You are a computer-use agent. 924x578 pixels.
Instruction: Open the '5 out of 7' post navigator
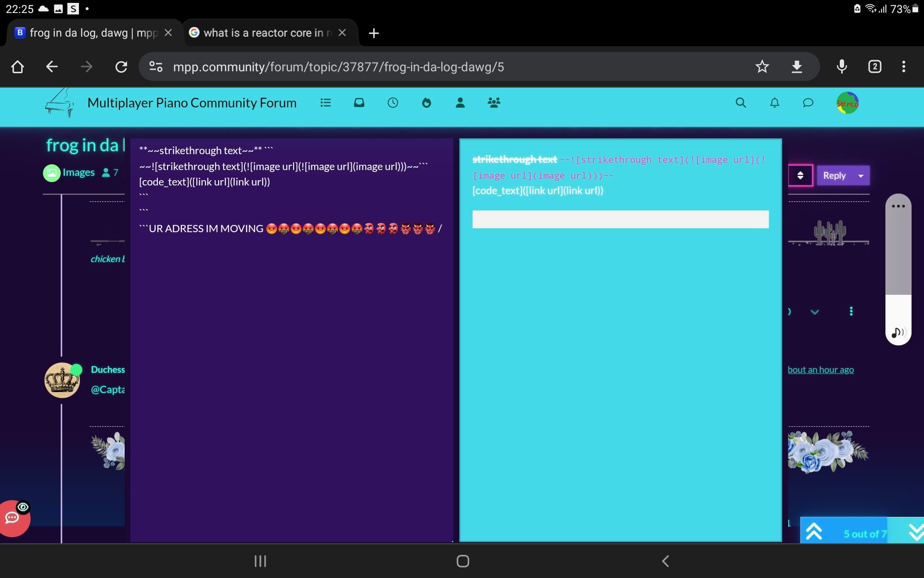pyautogui.click(x=865, y=534)
